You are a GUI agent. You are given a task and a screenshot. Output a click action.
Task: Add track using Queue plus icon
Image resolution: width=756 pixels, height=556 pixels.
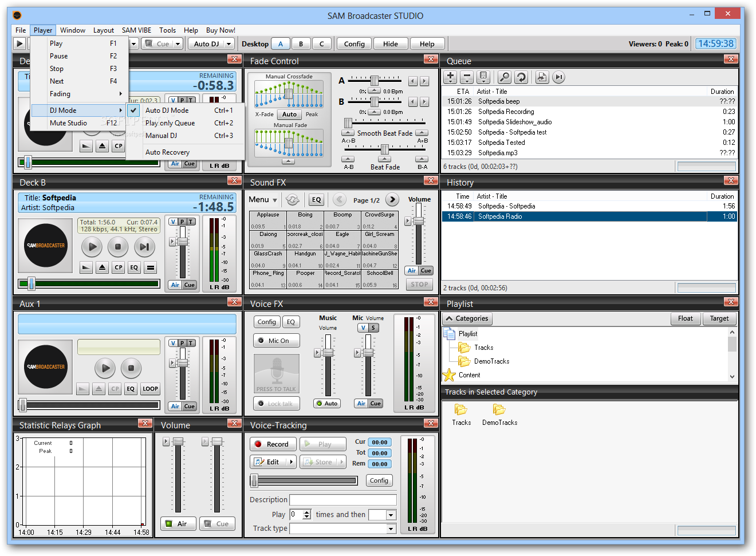click(x=450, y=77)
